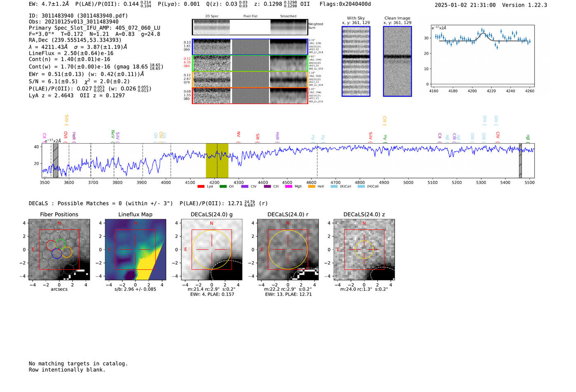576x392 pixels.
Task: Open the Lineflux Map panel
Action: coord(135,250)
